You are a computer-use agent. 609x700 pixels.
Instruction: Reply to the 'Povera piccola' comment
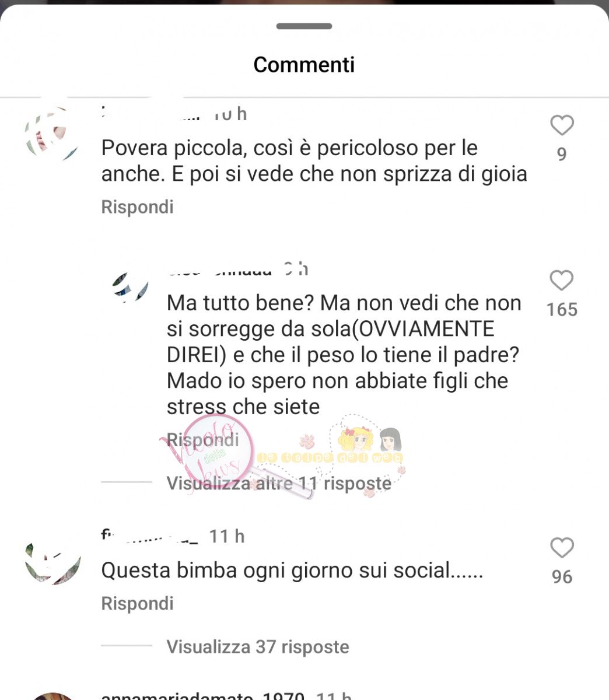(137, 207)
